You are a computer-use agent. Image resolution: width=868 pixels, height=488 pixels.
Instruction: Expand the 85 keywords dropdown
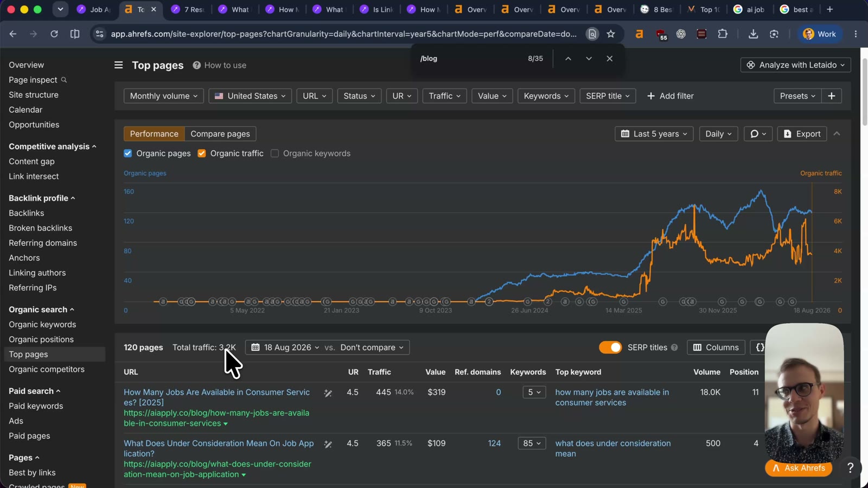pyautogui.click(x=532, y=444)
